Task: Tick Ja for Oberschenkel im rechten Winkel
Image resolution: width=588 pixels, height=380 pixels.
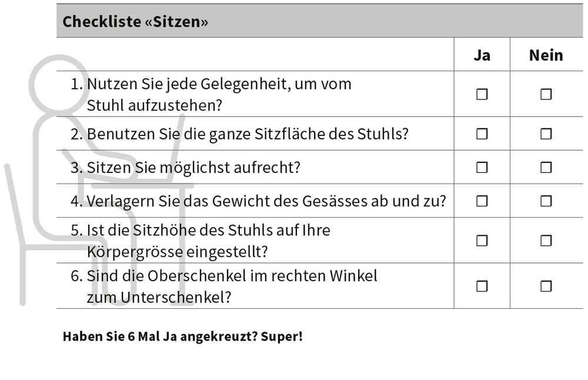Action: 482,286
